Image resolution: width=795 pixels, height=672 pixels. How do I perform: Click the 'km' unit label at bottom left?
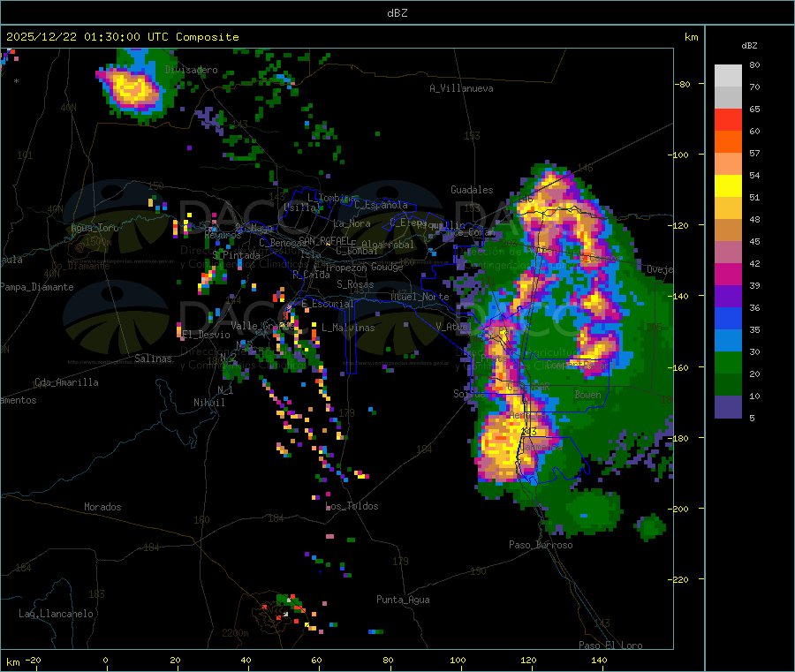(x=12, y=662)
